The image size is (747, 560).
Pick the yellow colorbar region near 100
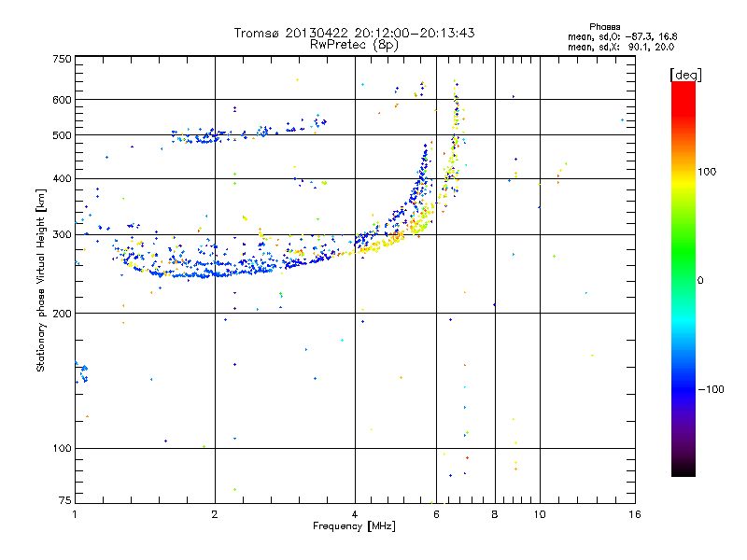point(683,173)
